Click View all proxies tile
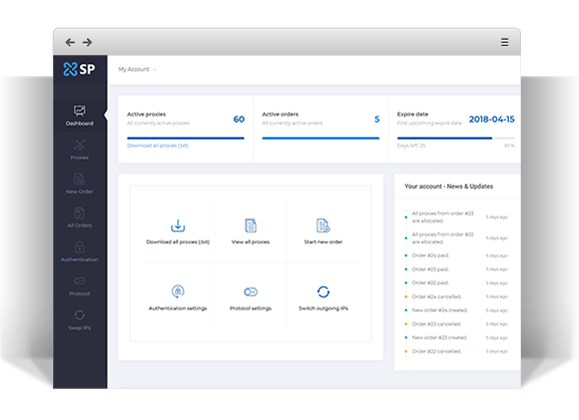Image resolution: width=579 pixels, height=420 pixels. click(x=250, y=232)
